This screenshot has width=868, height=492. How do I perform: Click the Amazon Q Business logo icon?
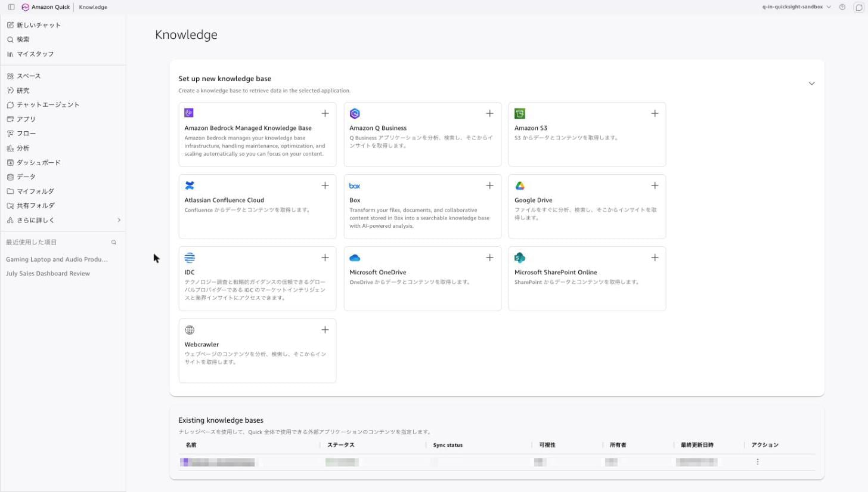[x=355, y=113]
